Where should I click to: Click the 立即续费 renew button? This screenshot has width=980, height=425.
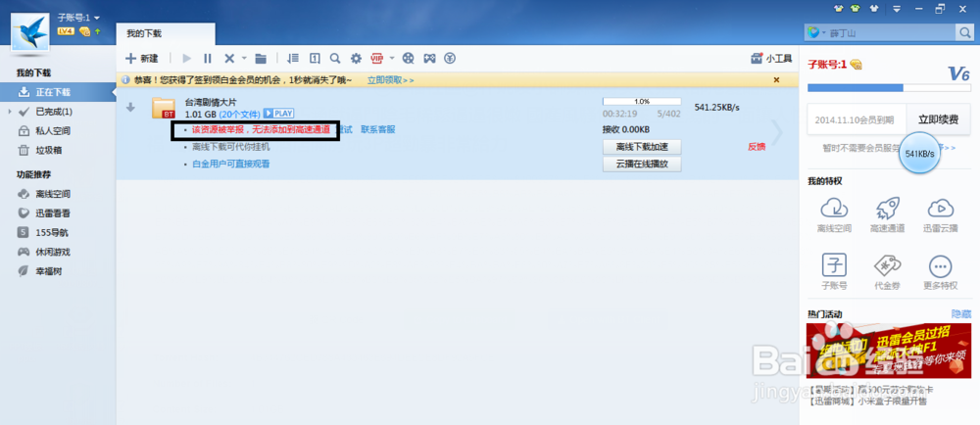coord(938,119)
